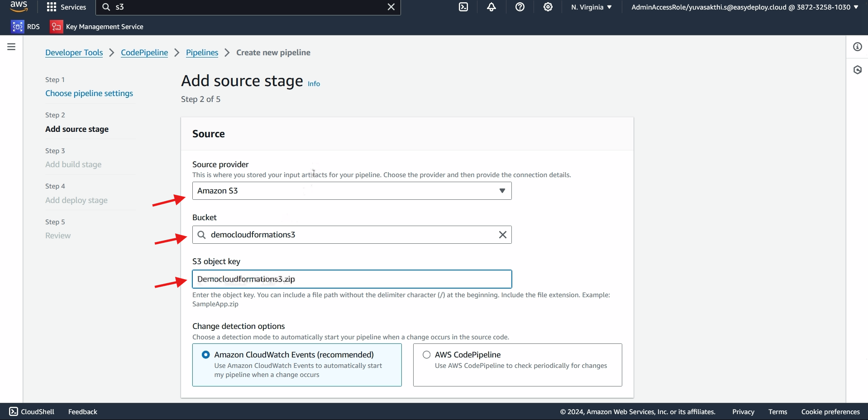Click the Add source stage step label
The width and height of the screenshot is (868, 420).
coord(77,129)
